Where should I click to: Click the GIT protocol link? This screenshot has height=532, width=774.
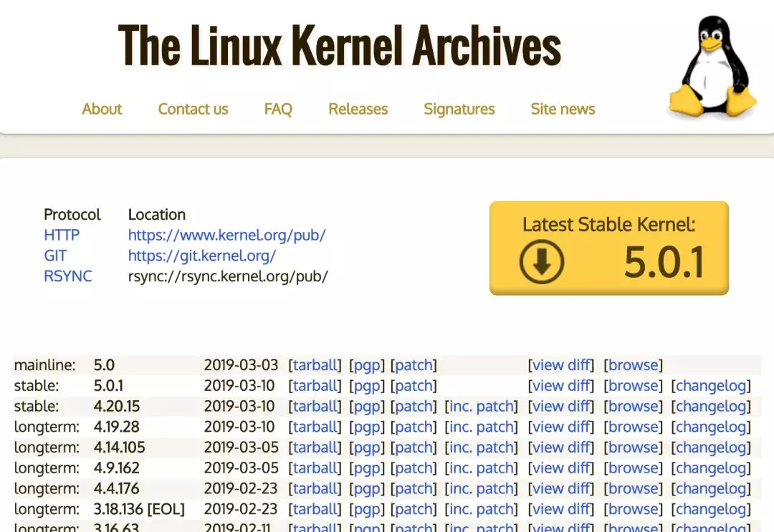click(54, 256)
